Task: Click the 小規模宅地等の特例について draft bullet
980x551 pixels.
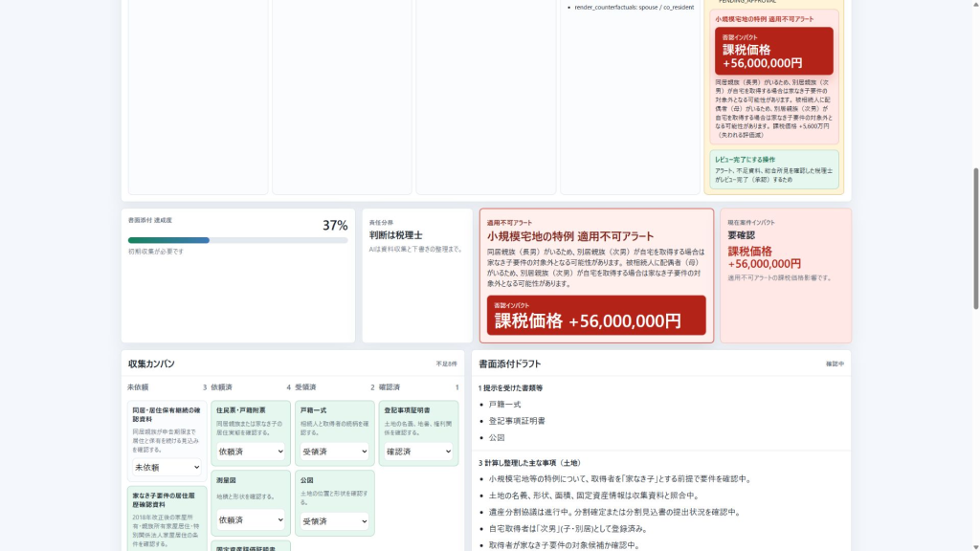Action: click(x=621, y=479)
